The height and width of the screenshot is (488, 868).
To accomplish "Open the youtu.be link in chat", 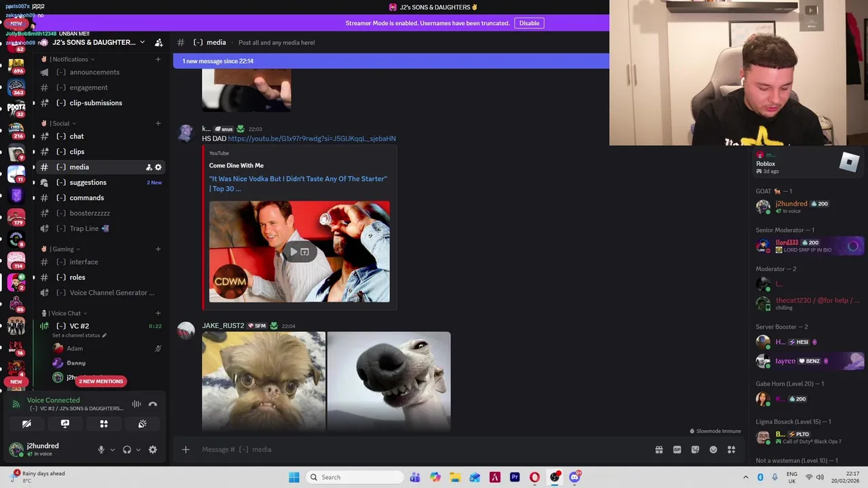I will 312,138.
